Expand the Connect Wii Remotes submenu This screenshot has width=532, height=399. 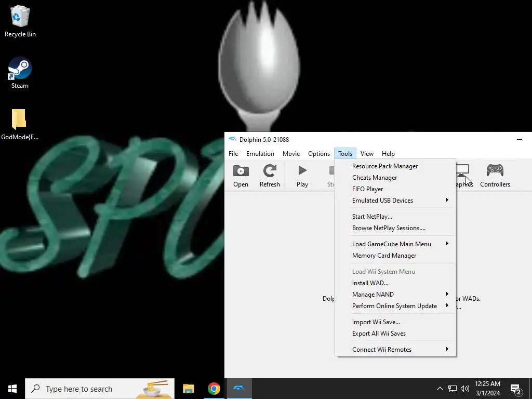(395, 350)
